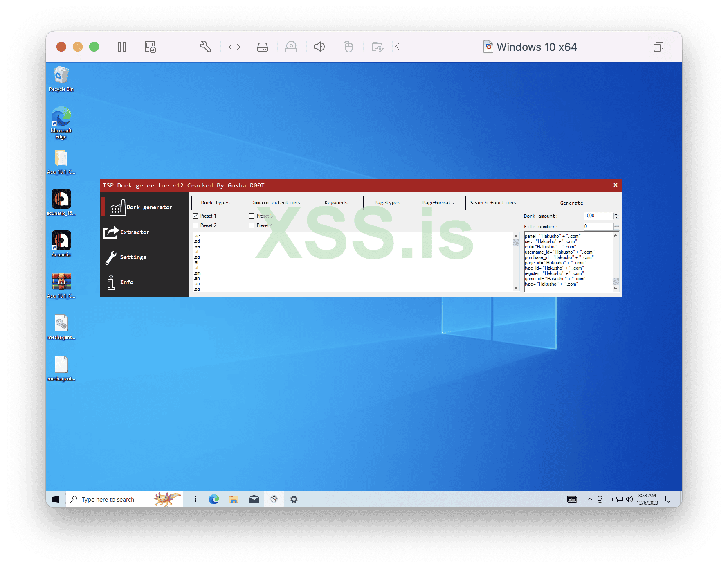Click the File number input field

pyautogui.click(x=598, y=227)
